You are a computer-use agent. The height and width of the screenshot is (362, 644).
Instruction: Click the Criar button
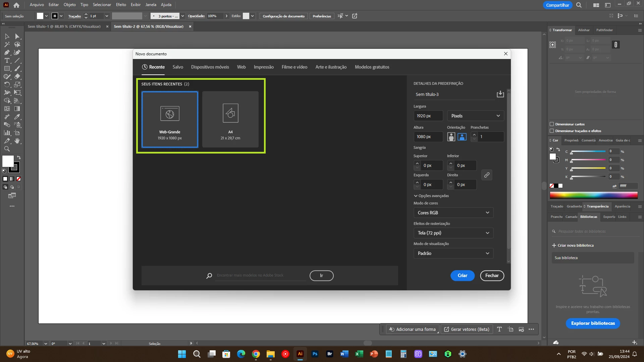click(x=462, y=276)
